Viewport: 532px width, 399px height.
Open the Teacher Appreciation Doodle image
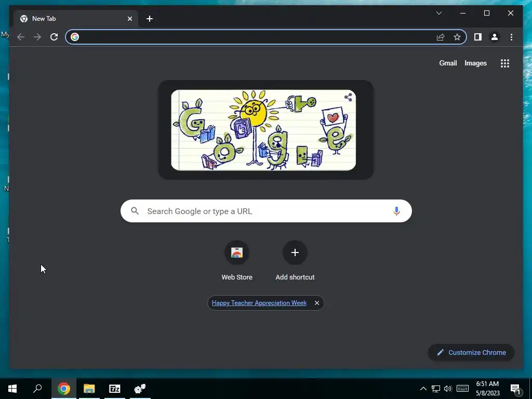click(263, 130)
